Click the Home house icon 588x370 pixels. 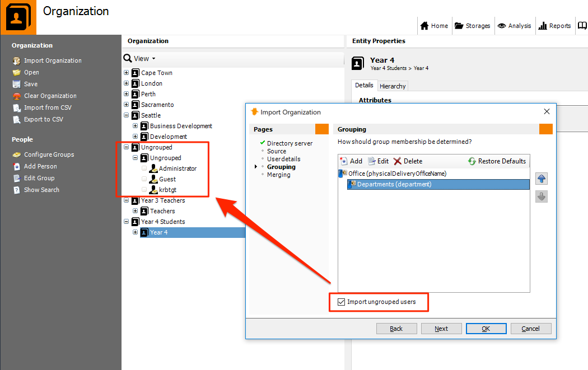[x=424, y=26]
